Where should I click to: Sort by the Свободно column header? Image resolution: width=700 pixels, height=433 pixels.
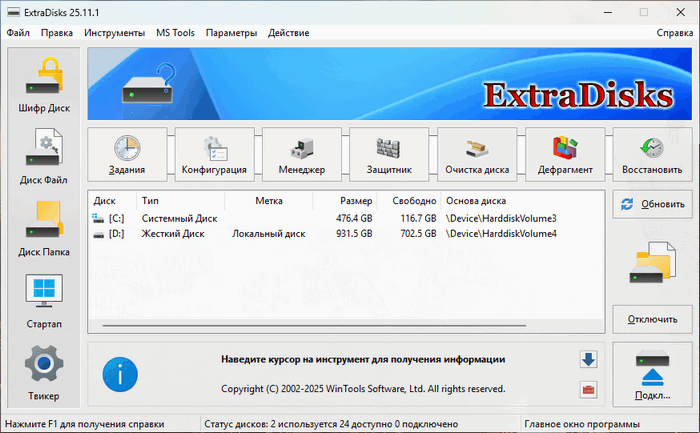pos(409,201)
